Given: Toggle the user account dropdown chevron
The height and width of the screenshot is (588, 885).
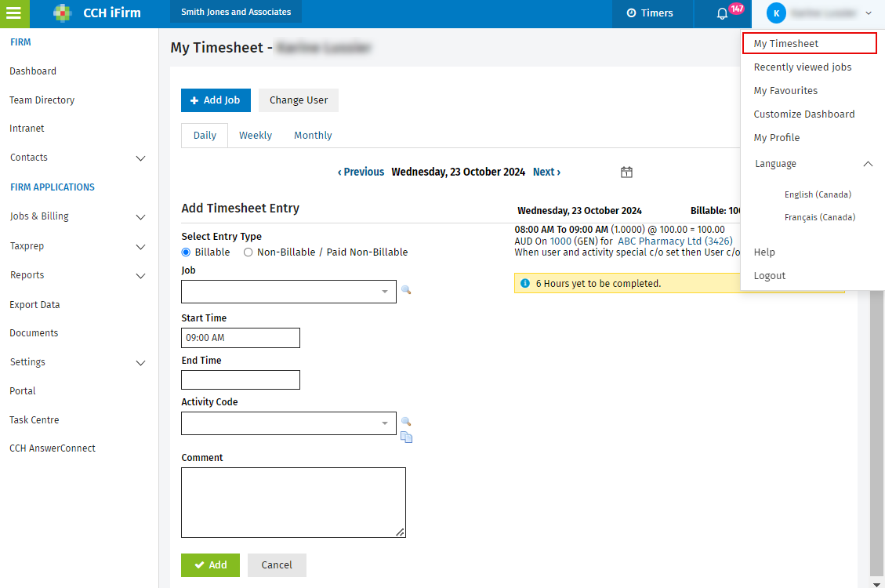Looking at the screenshot, I should [868, 13].
